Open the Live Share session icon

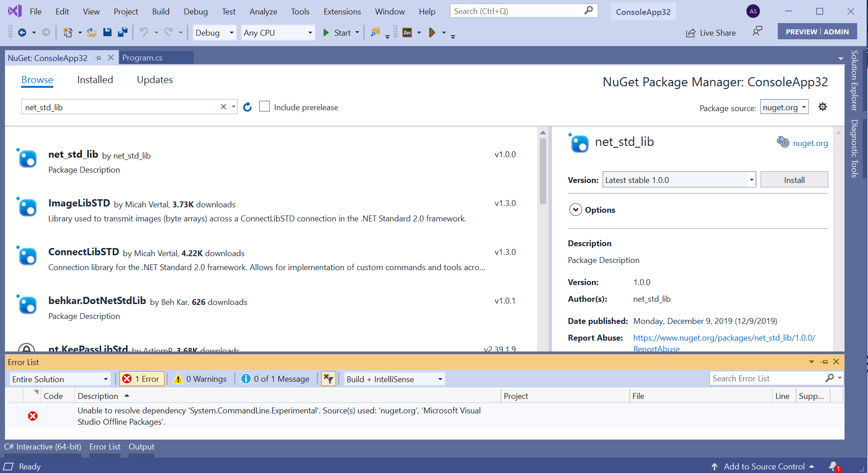(690, 33)
